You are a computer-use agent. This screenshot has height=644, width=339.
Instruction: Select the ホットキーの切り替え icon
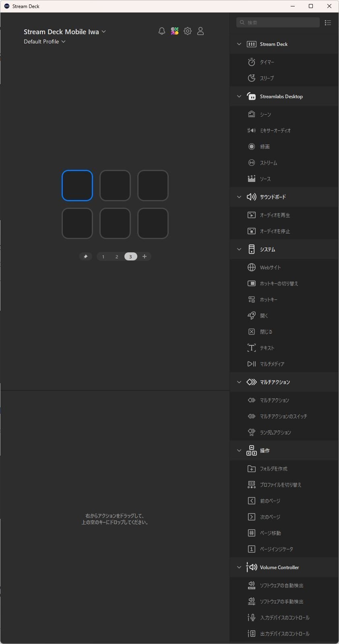(x=252, y=283)
